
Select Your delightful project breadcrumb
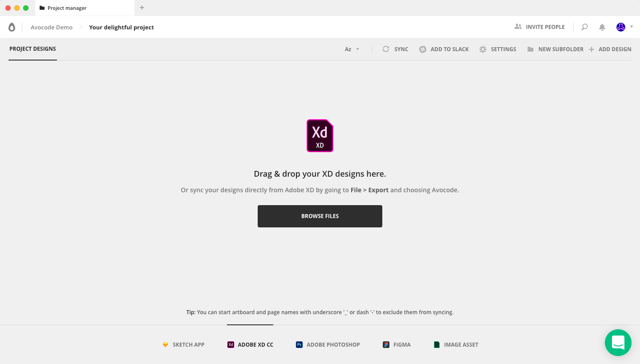(122, 27)
